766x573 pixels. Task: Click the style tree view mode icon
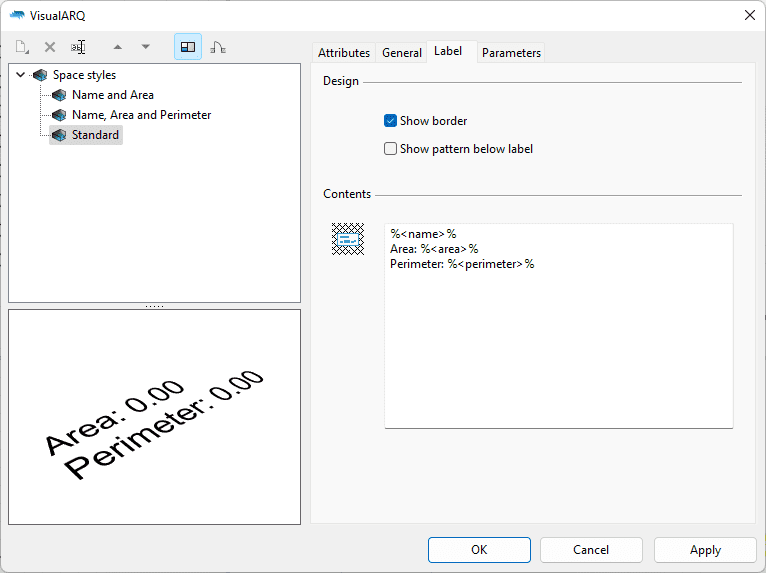click(217, 47)
